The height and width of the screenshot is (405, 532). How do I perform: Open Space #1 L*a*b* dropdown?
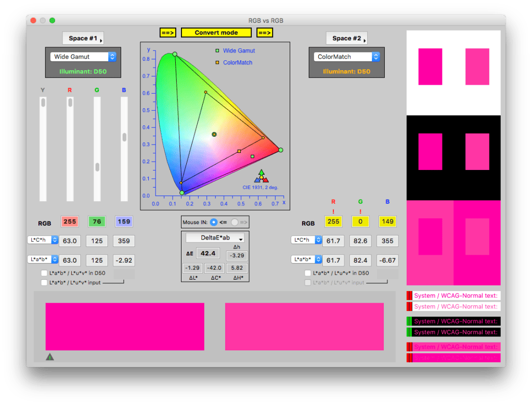[43, 259]
